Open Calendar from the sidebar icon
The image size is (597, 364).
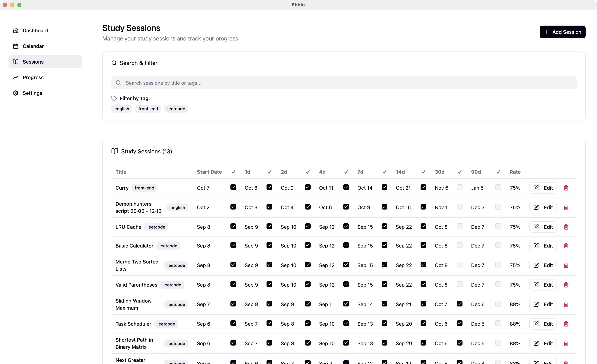coord(16,46)
